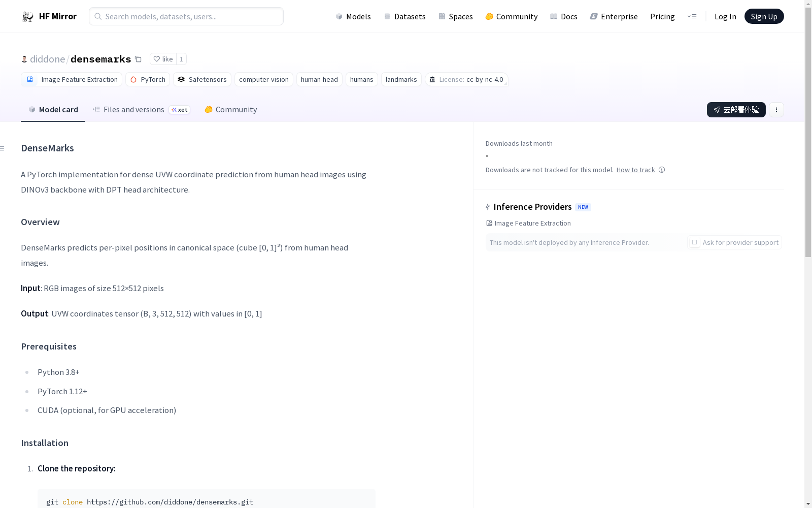The height and width of the screenshot is (508, 812).
Task: Click the xet badge on Files tab
Action: [180, 110]
